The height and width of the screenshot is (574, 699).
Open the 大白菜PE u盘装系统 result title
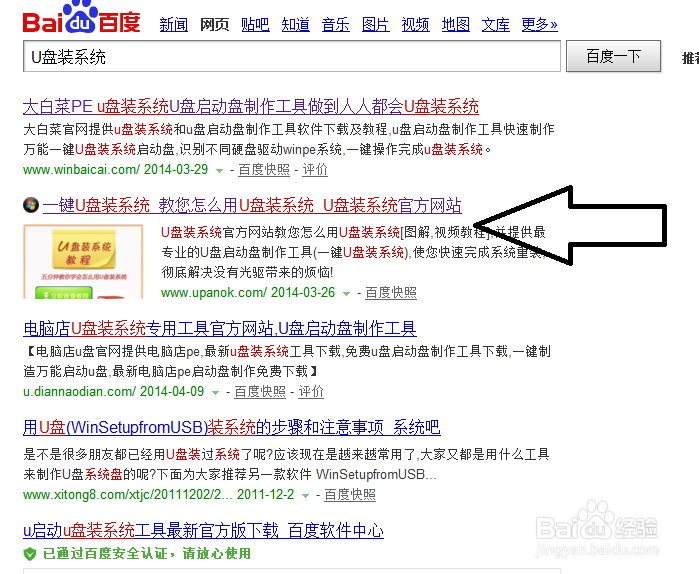coord(251,107)
